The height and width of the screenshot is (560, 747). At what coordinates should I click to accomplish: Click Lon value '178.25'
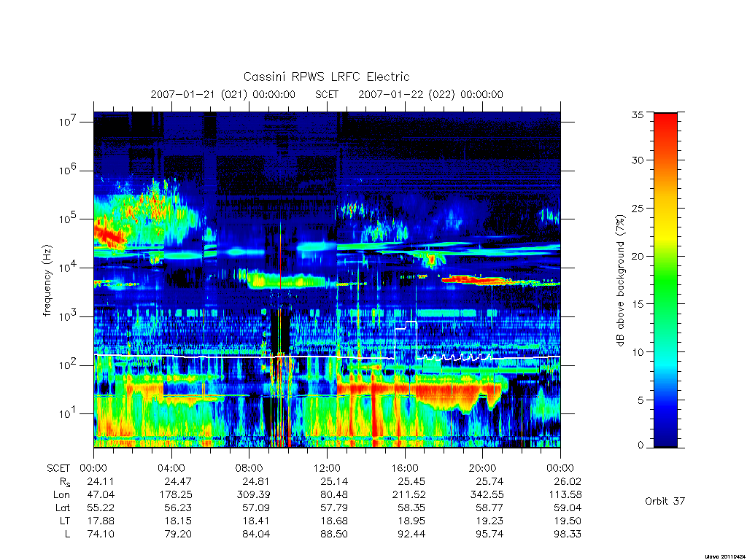(176, 495)
